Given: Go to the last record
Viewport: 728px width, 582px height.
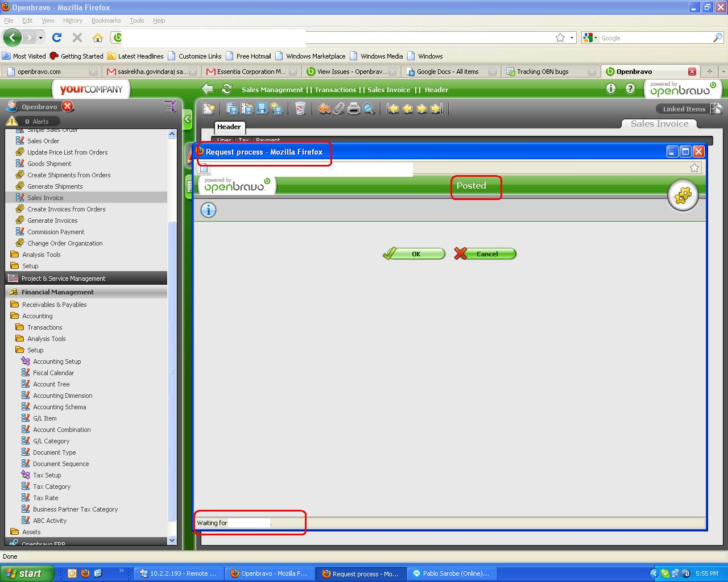Looking at the screenshot, I should pos(437,109).
